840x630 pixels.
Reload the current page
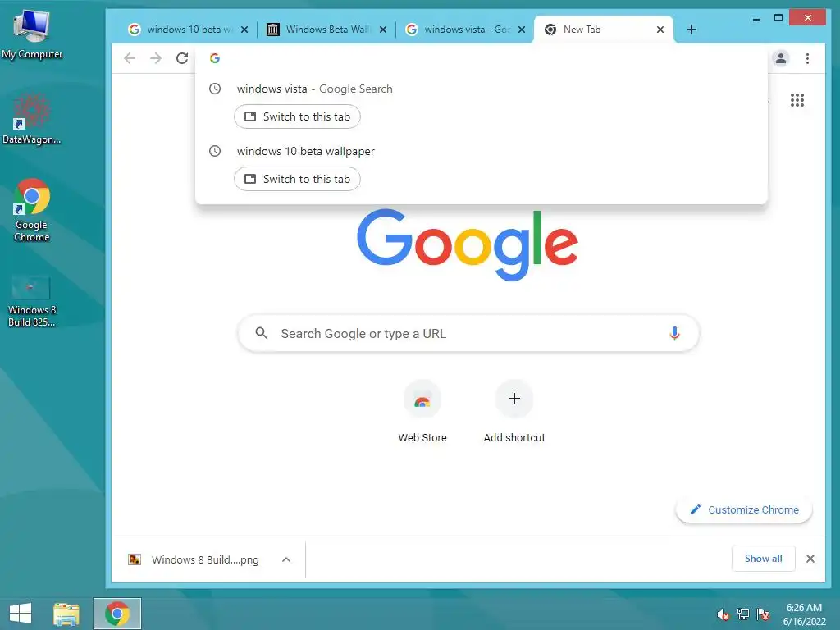tap(182, 58)
